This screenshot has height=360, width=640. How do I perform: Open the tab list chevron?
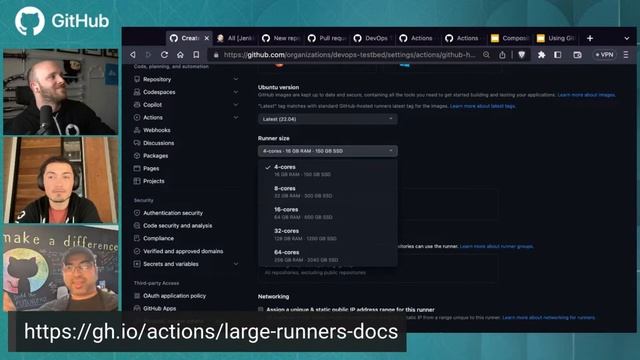coord(627,38)
